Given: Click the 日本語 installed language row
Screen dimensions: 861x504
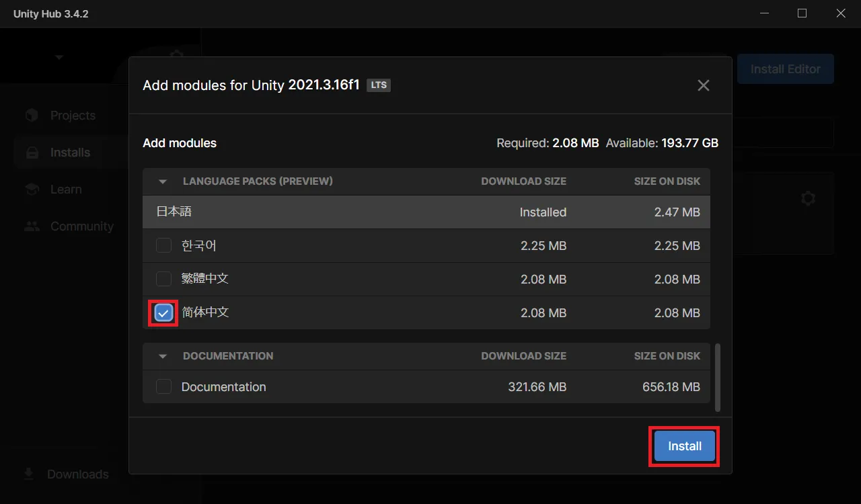Looking at the screenshot, I should pyautogui.click(x=426, y=212).
